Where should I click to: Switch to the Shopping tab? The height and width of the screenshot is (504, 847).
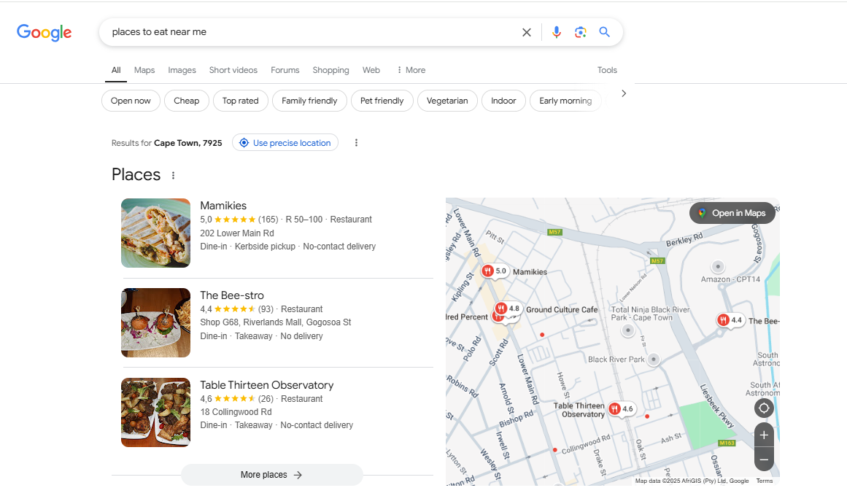330,70
